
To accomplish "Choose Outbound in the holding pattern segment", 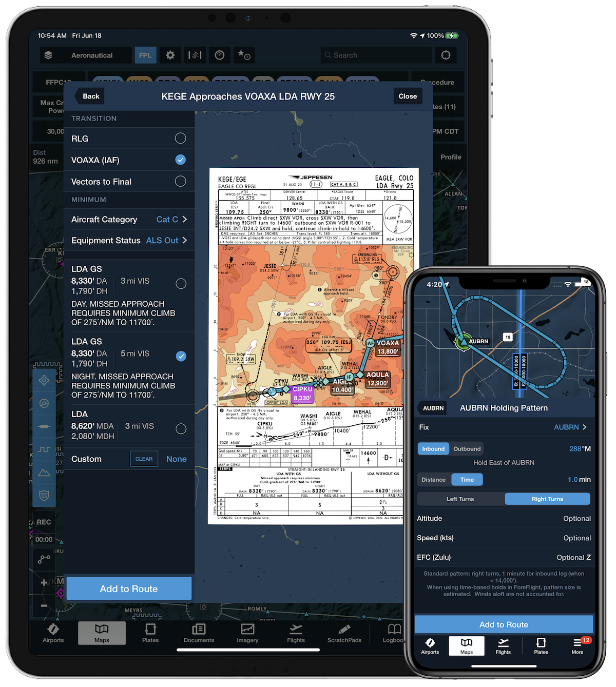I will 467,449.
